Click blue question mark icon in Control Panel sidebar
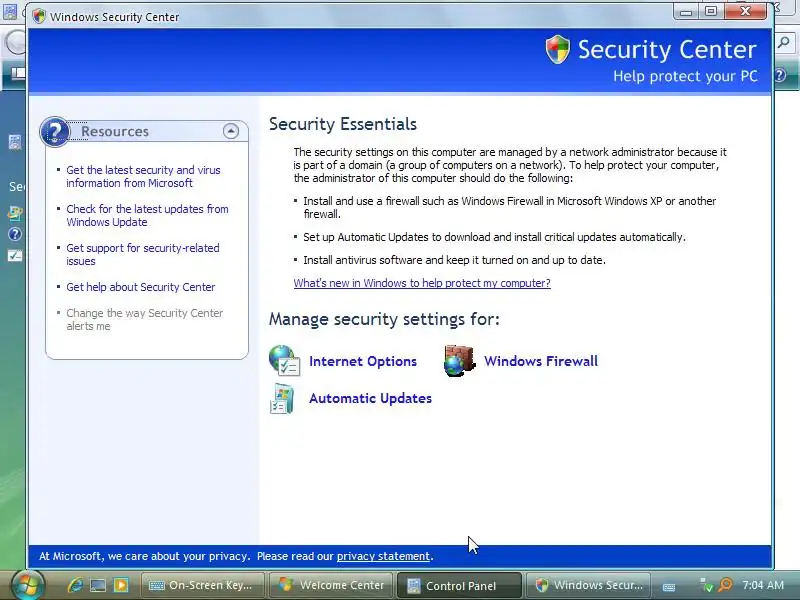The image size is (800, 600). point(15,234)
